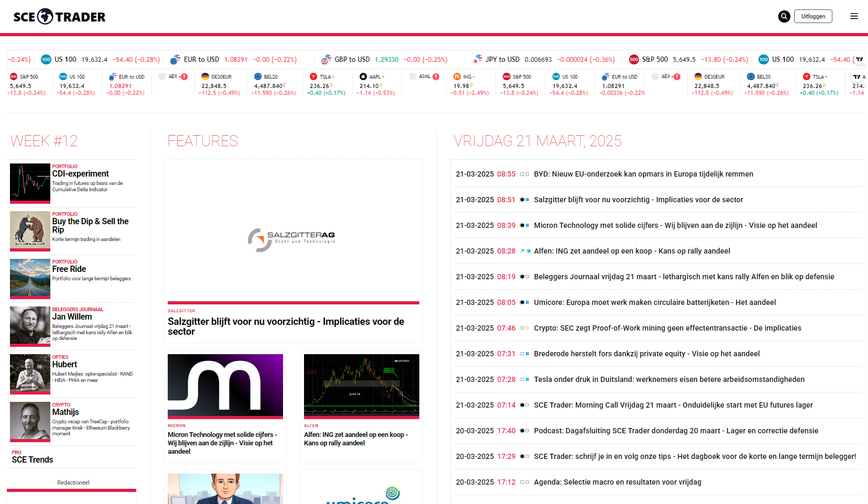Click the CDI-experiment chart thumbnail
Viewport: 868px width, 504px height.
30,183
